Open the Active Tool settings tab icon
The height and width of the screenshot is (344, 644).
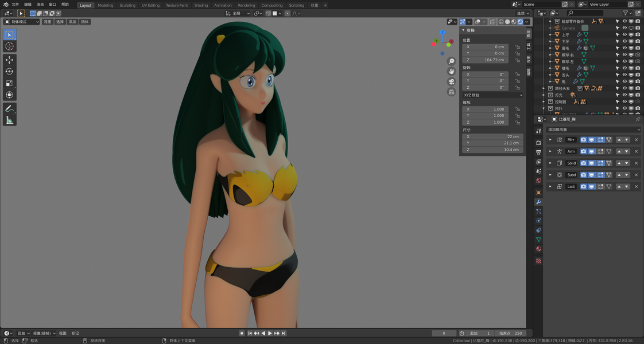538,131
